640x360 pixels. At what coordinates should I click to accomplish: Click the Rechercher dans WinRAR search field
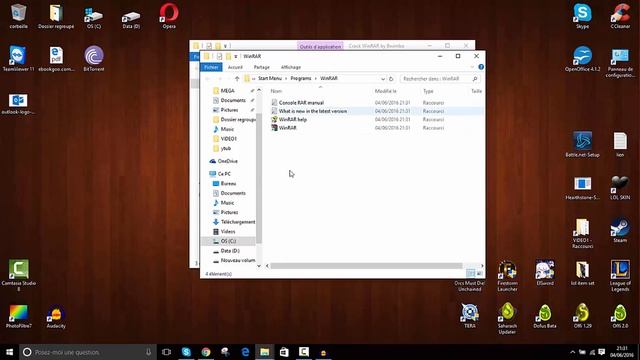point(440,79)
